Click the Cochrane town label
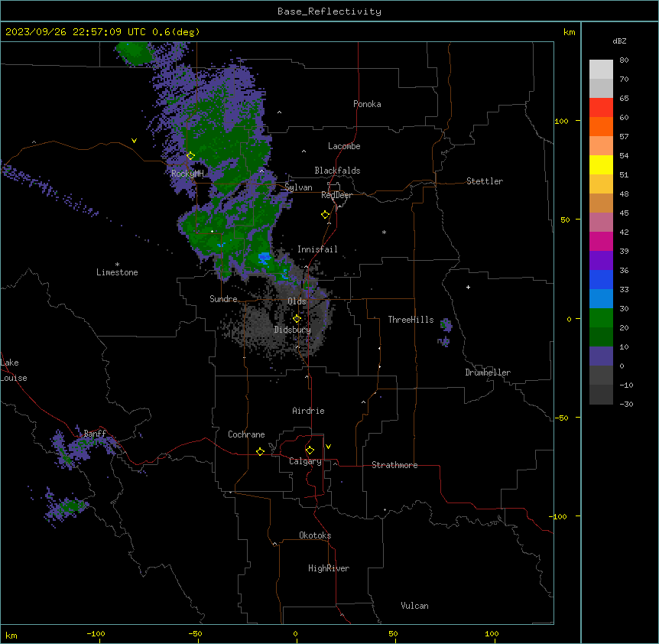Screen dimensions: 659x644 coord(246,434)
